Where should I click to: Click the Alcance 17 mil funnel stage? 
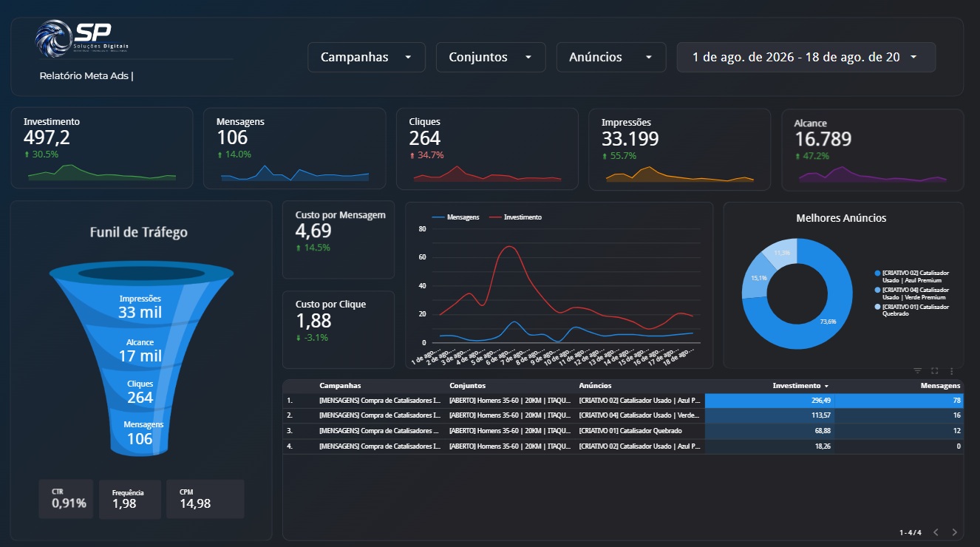click(140, 350)
